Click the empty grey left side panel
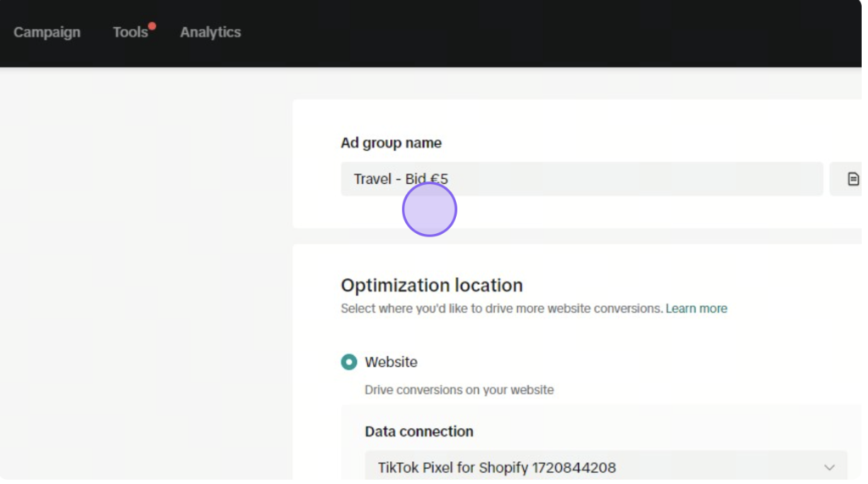This screenshot has height=484, width=868. click(146, 277)
